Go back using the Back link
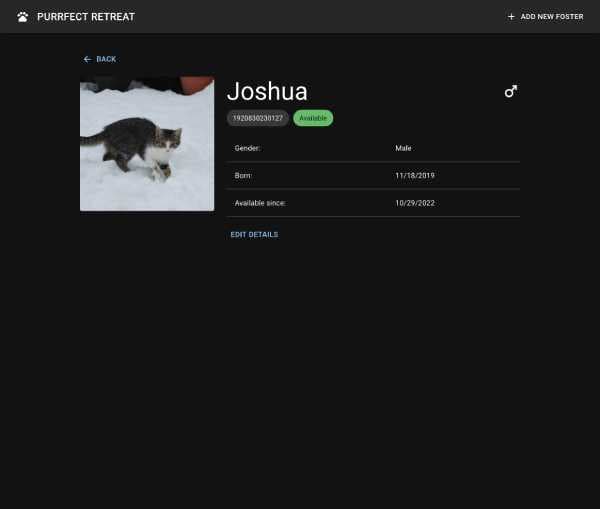Screen dimensions: 600x509 point(99,59)
